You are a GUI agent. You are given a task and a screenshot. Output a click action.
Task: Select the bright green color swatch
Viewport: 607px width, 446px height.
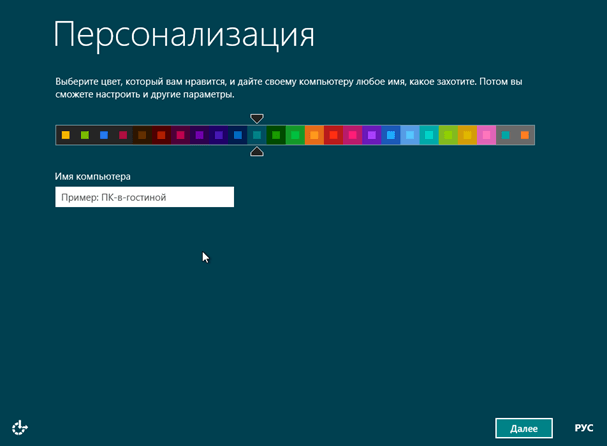pos(295,135)
